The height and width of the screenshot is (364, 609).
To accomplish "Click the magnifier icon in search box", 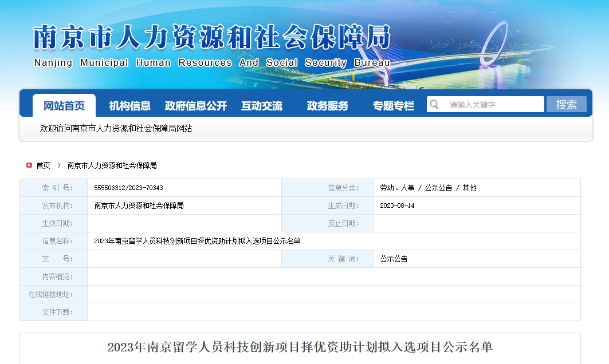I will pyautogui.click(x=434, y=104).
